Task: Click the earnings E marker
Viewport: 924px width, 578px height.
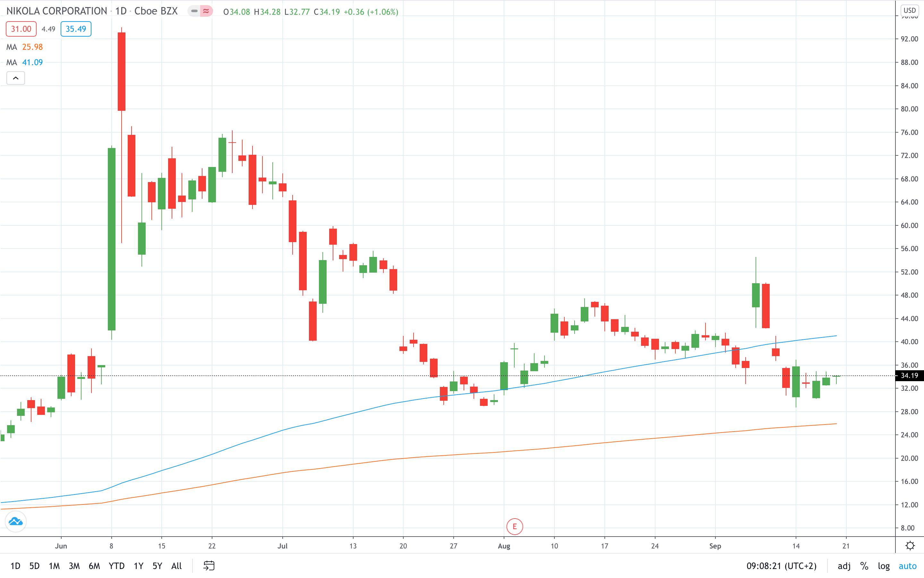Action: click(x=515, y=526)
